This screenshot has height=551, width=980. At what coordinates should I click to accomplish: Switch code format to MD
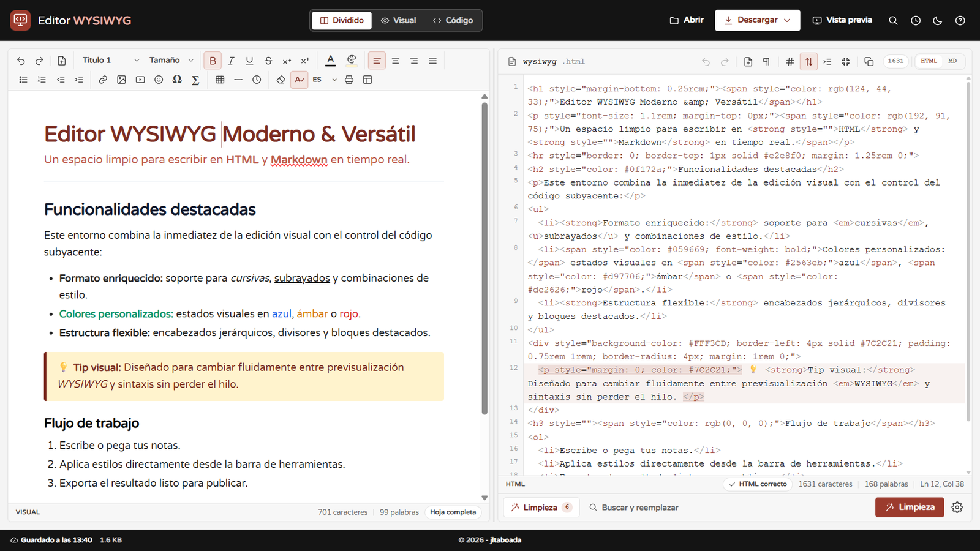coord(952,61)
